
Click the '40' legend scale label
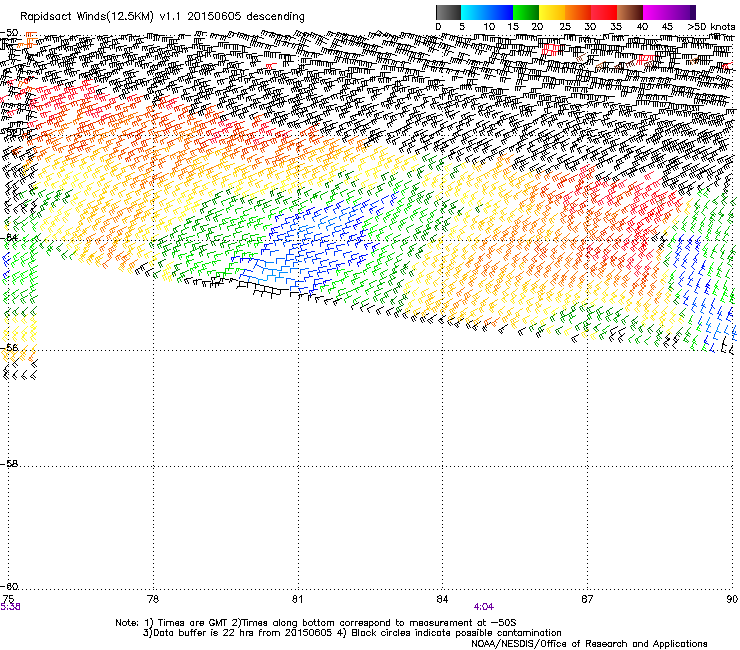tap(642, 27)
